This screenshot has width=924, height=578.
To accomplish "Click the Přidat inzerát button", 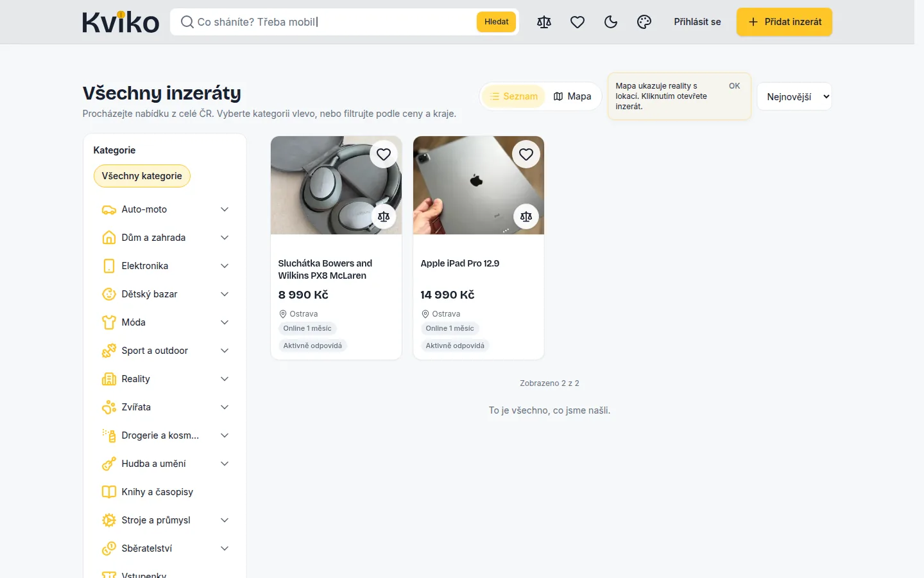I will tap(784, 22).
